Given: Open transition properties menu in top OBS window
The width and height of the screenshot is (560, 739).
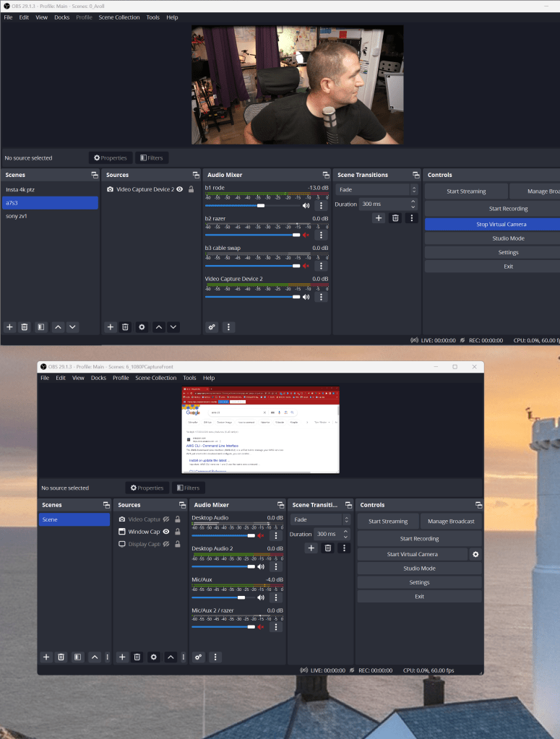Looking at the screenshot, I should pyautogui.click(x=412, y=217).
